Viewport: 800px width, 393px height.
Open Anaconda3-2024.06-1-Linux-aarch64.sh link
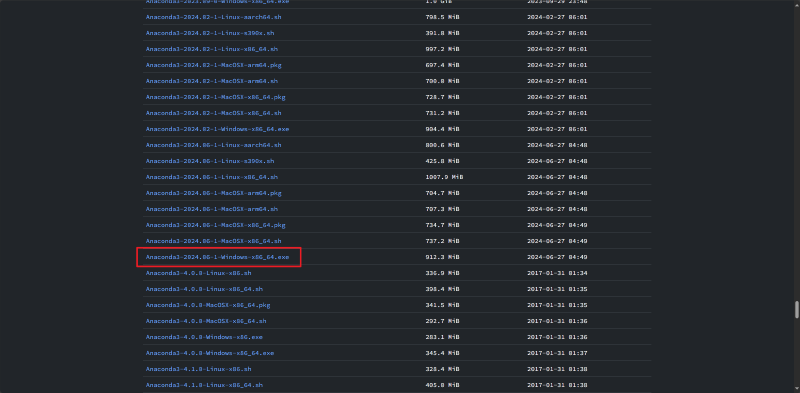coord(213,145)
